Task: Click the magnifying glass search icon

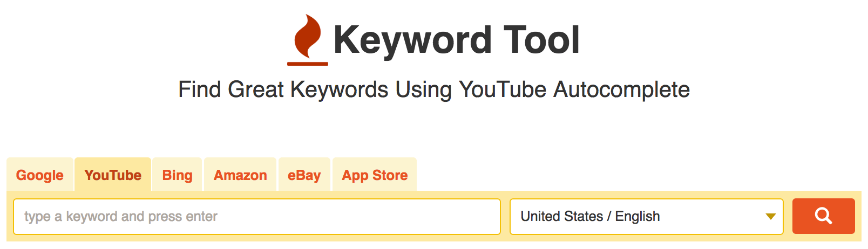Action: coord(823,216)
